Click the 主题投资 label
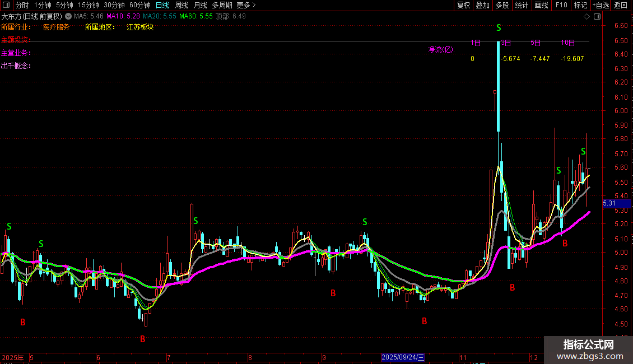633x364 pixels. coord(16,40)
